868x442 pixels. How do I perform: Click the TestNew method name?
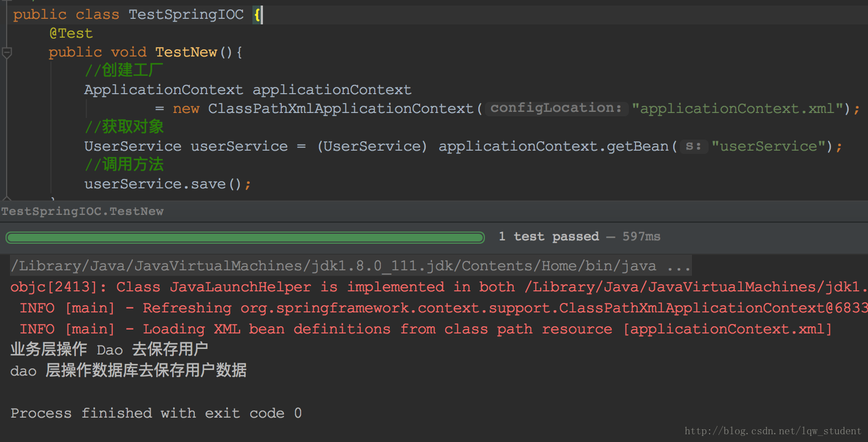[x=186, y=52]
